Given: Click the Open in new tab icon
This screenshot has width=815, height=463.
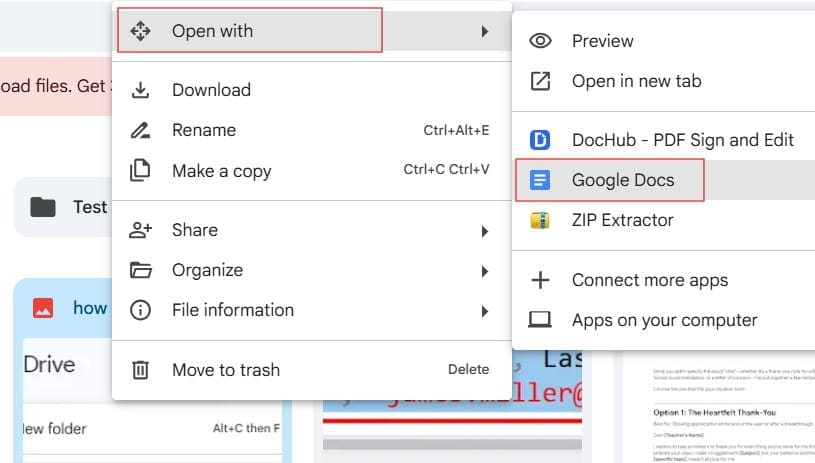Looking at the screenshot, I should 540,81.
